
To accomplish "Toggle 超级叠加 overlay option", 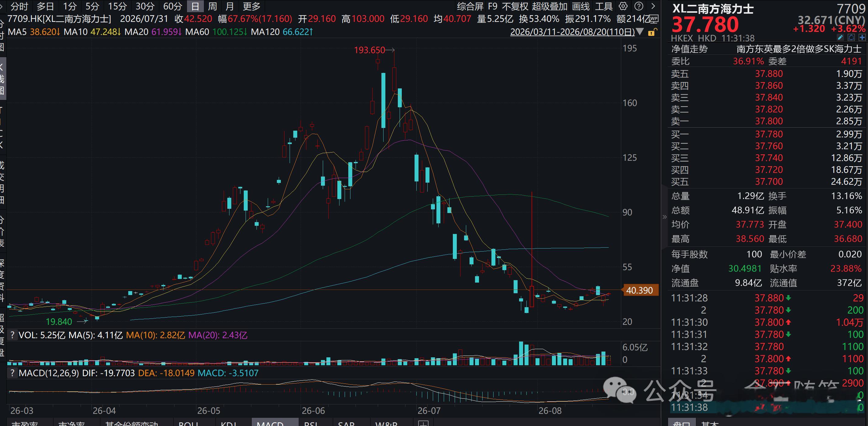I will pyautogui.click(x=549, y=6).
